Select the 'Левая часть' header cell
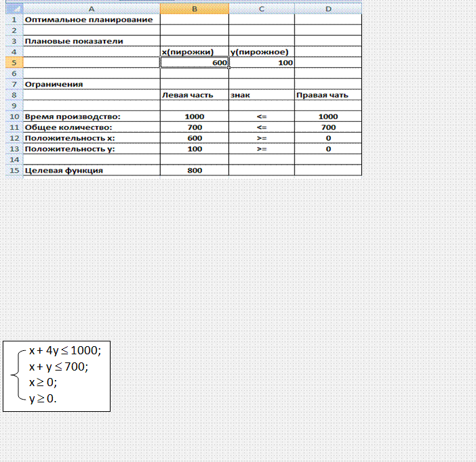476x462 pixels. click(194, 95)
